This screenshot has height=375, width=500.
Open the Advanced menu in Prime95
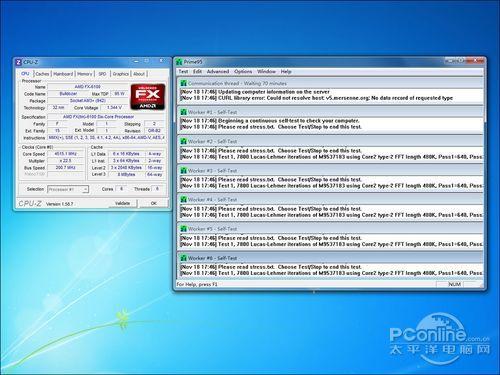click(x=218, y=72)
